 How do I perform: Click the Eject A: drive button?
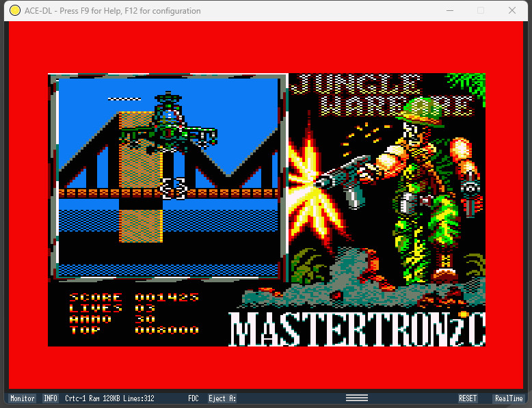(222, 398)
